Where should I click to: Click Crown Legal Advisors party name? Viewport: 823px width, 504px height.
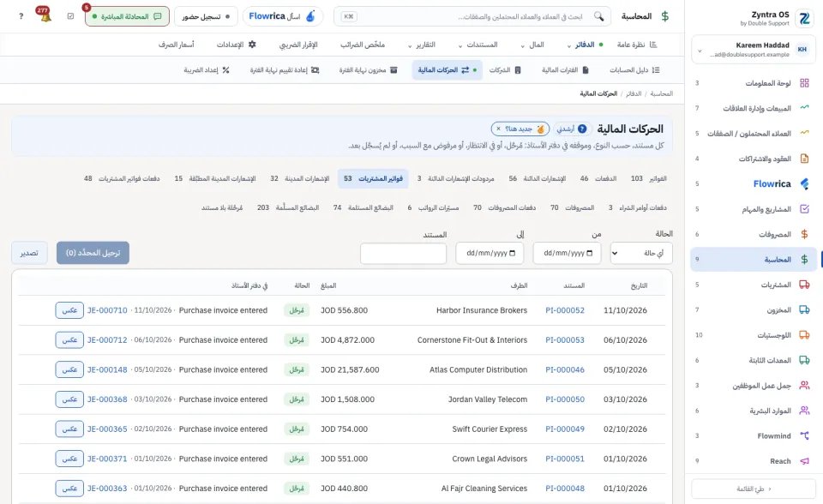(x=490, y=459)
